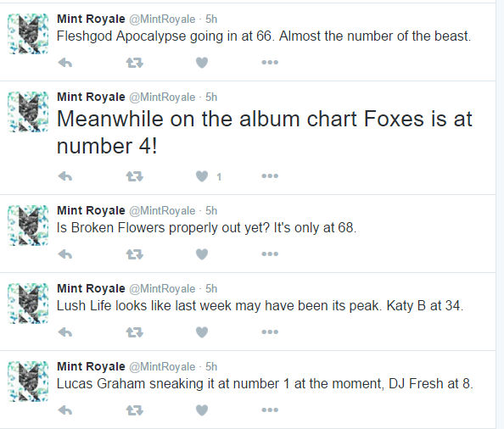Like the Broken Flowers tweet
The height and width of the screenshot is (429, 504).
(202, 254)
